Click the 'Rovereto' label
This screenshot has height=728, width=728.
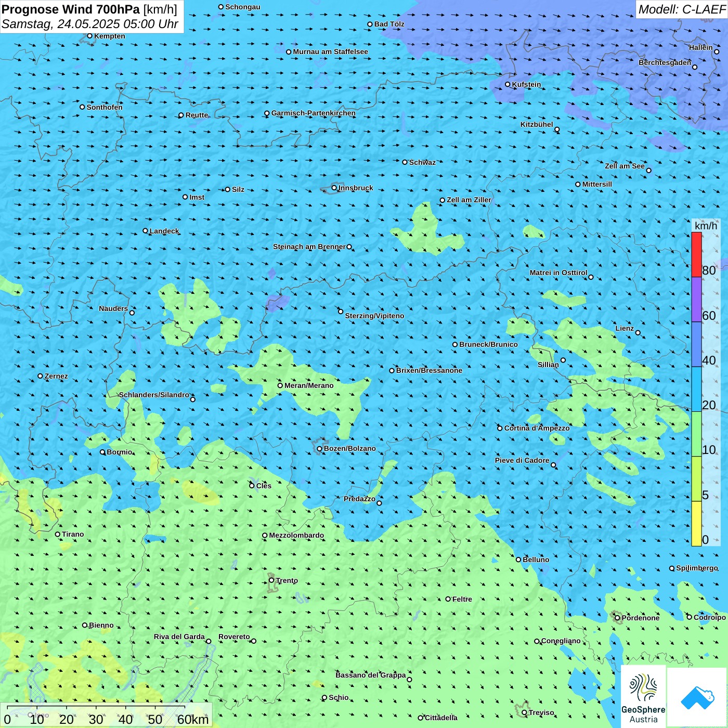[x=234, y=636]
